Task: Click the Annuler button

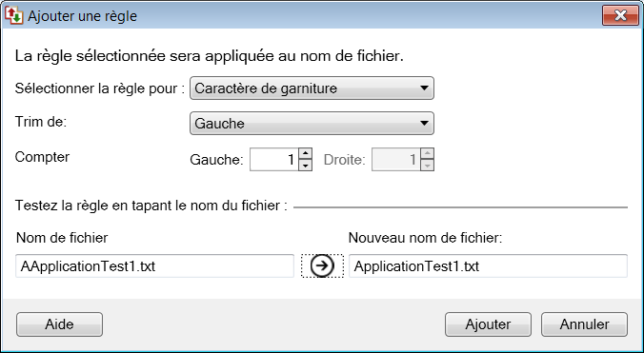Action: [x=584, y=324]
